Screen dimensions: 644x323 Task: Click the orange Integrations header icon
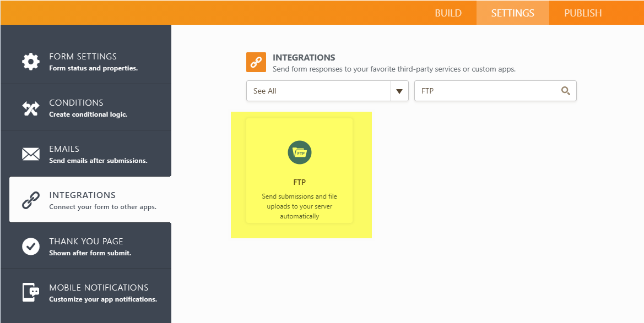(256, 62)
